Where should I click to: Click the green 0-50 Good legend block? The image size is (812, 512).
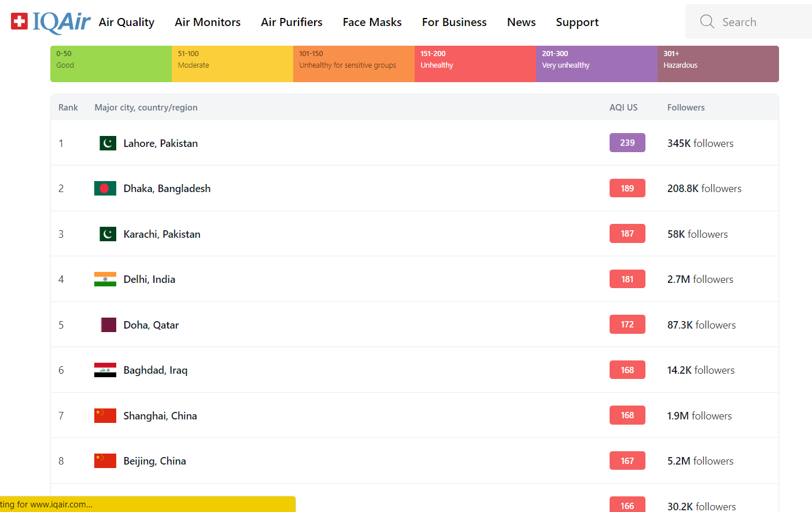pos(111,64)
